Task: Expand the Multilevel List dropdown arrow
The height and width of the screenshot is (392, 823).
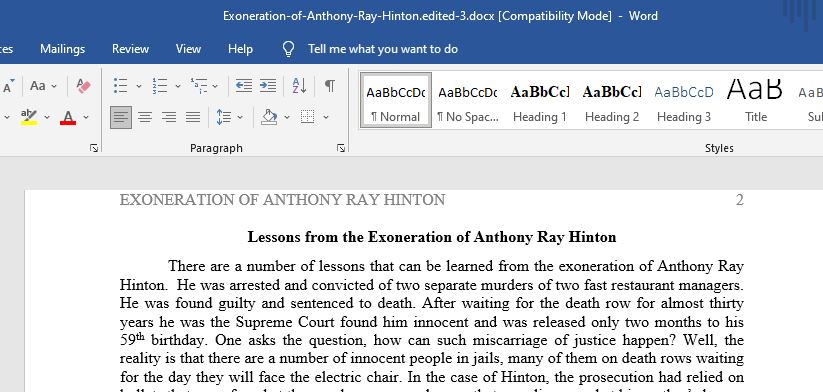Action: [x=215, y=86]
